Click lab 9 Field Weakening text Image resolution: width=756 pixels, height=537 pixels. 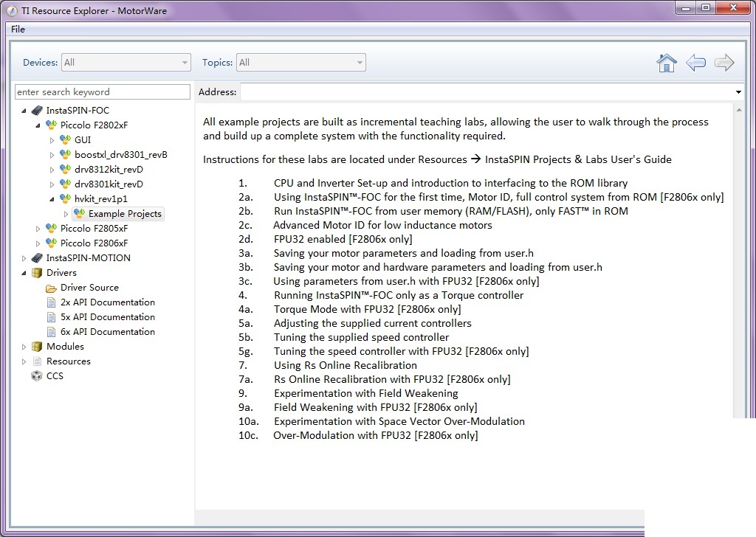click(366, 393)
